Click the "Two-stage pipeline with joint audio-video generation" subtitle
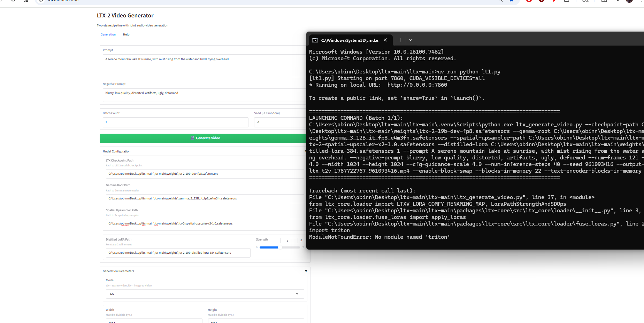The height and width of the screenshot is (323, 644). 132,25
